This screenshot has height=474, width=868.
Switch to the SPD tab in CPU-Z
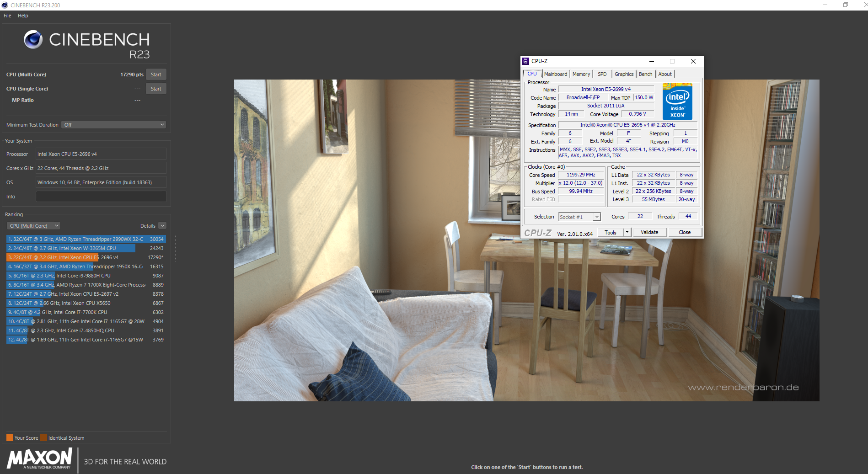click(x=602, y=74)
